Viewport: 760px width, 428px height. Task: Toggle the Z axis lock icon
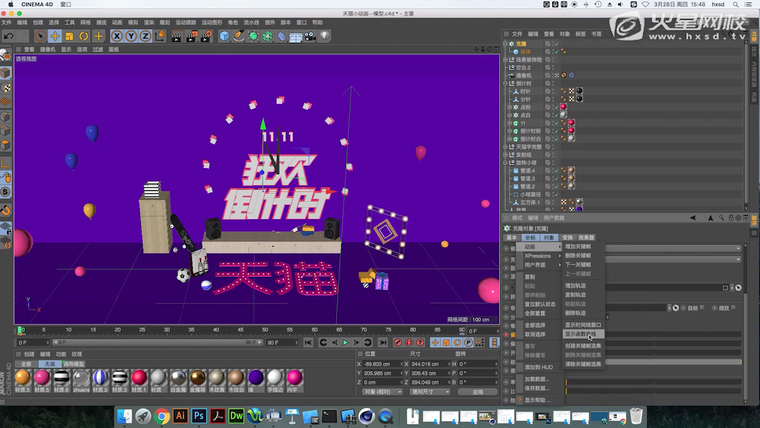point(145,37)
